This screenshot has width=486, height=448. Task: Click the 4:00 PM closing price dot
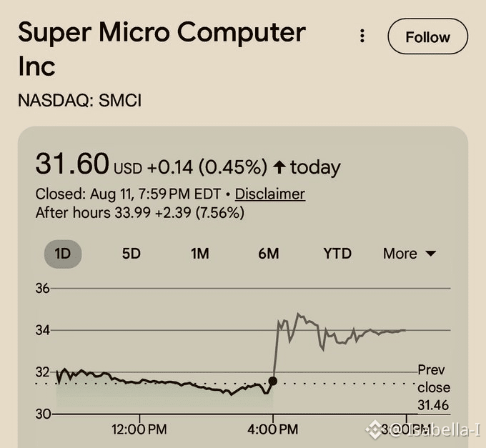point(273,381)
